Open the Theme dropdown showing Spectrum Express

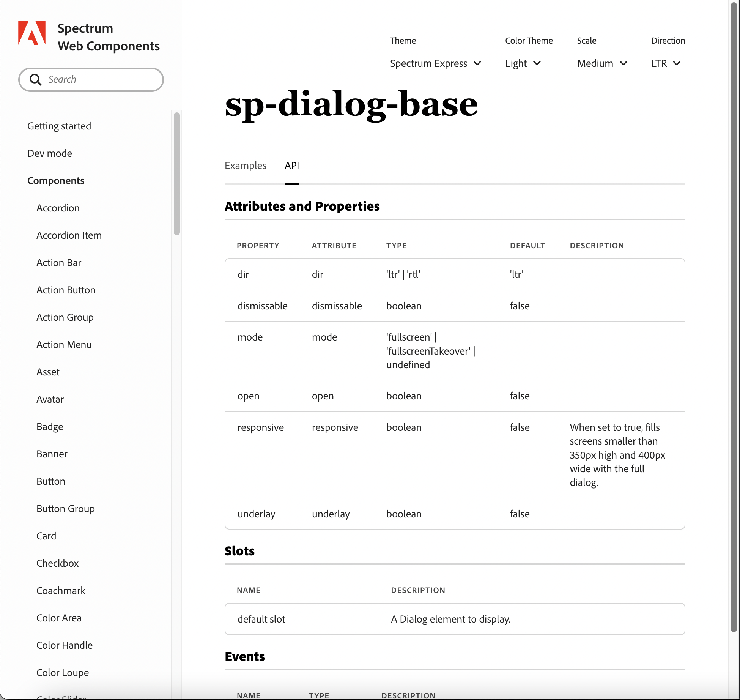tap(435, 63)
